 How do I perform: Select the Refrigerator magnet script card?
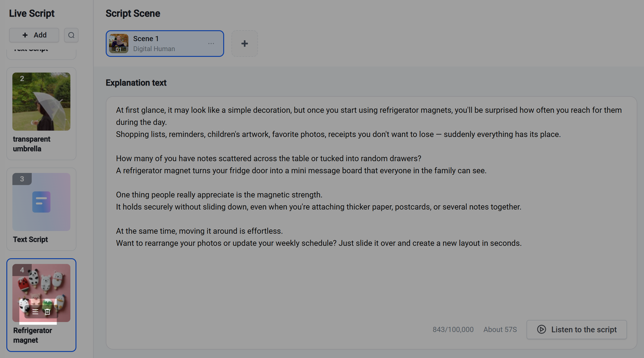[41, 305]
